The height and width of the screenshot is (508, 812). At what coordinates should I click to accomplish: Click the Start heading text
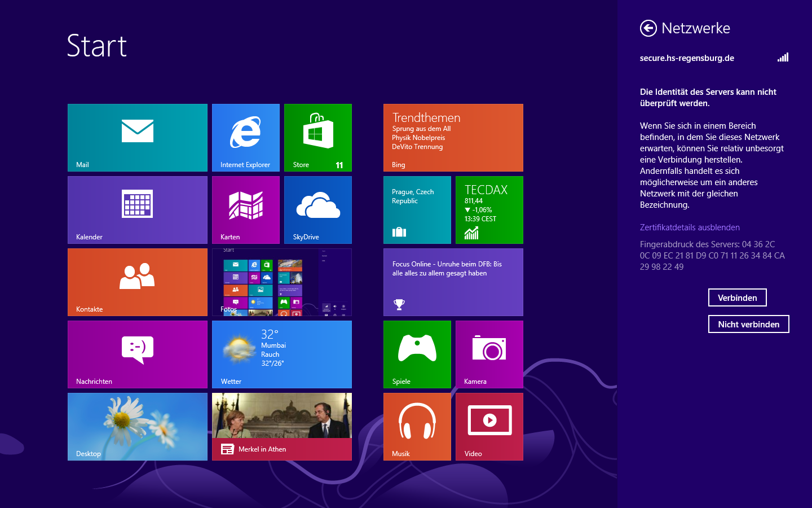(x=97, y=46)
